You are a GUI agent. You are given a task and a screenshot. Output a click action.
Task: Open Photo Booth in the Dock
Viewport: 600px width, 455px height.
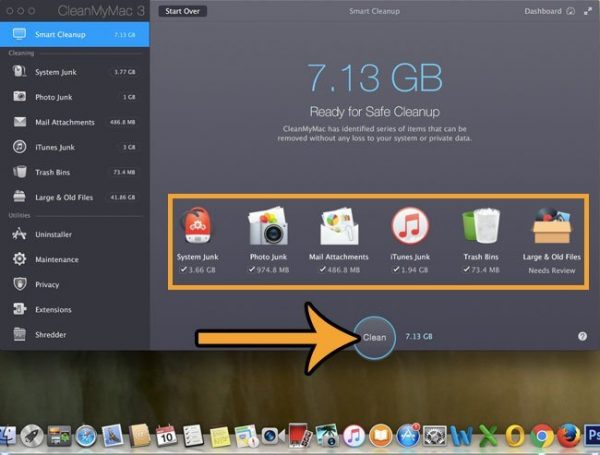point(300,435)
